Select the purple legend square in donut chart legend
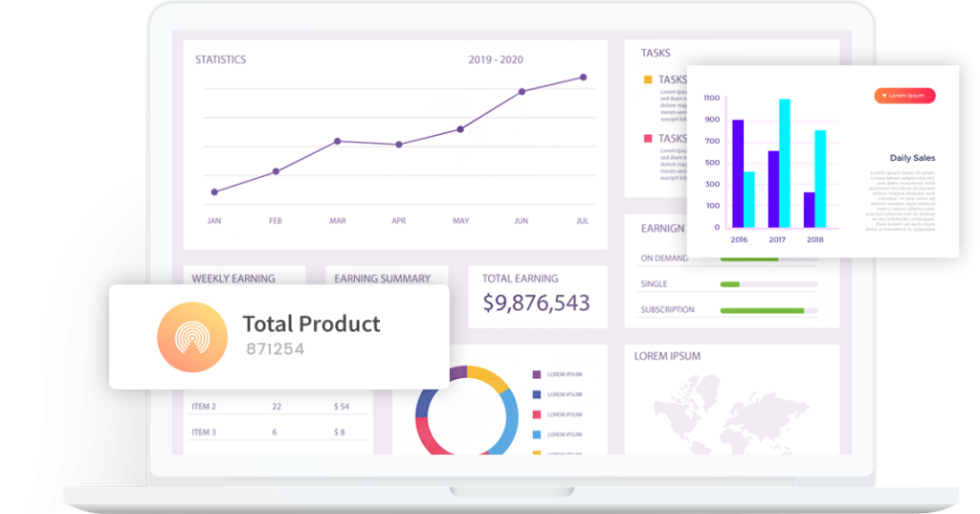Viewport: 980px width, 514px height. click(x=537, y=374)
